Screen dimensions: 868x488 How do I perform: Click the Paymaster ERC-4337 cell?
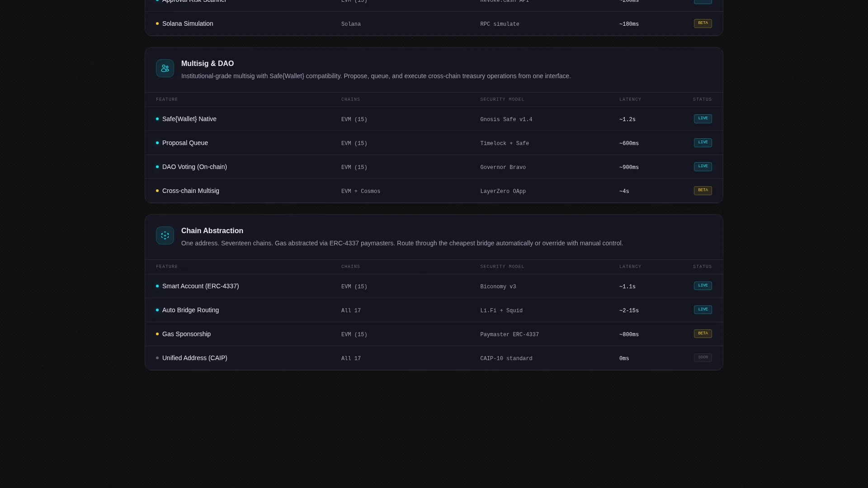pyautogui.click(x=509, y=335)
